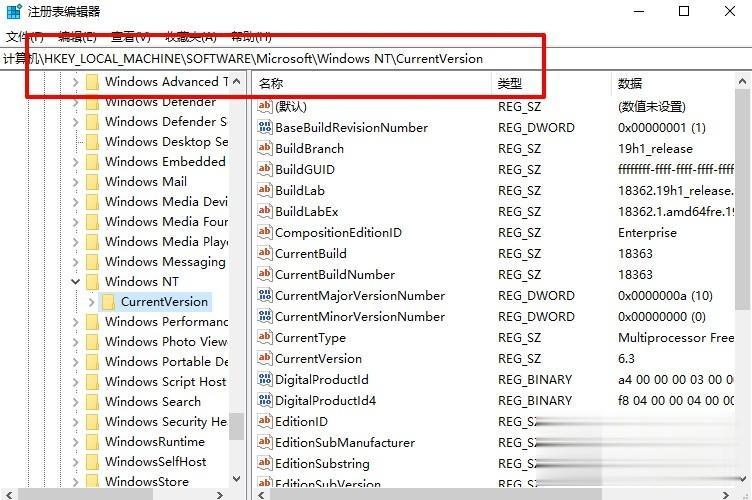The height and width of the screenshot is (500, 752).
Task: Click the BuildBranch string value icon
Action: tap(265, 148)
